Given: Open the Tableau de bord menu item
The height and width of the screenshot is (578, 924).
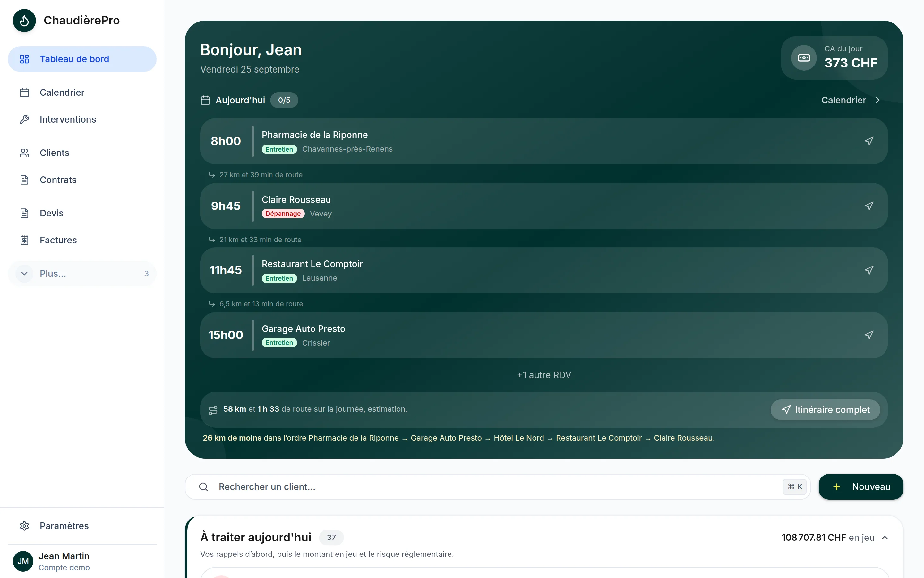Looking at the screenshot, I should tap(82, 59).
